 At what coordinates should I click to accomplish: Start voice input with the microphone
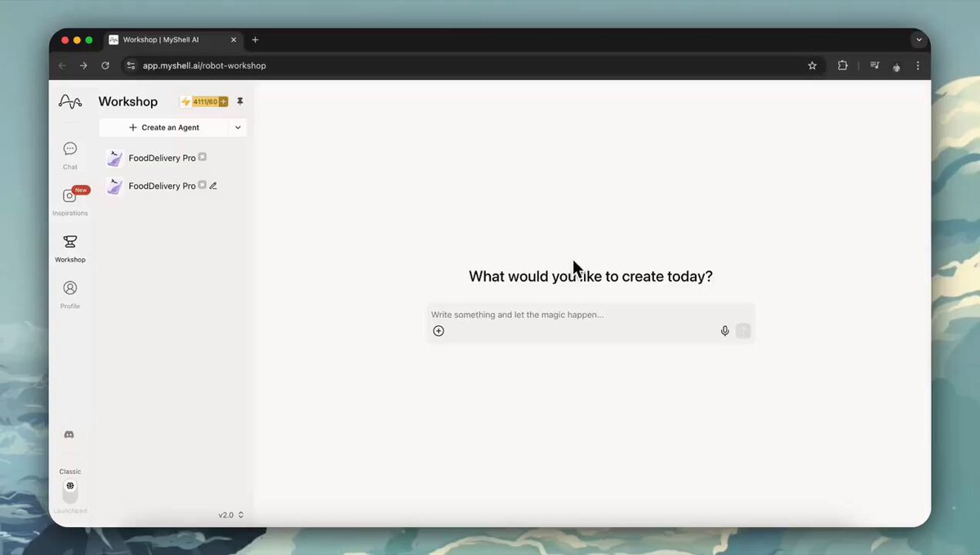coord(724,331)
